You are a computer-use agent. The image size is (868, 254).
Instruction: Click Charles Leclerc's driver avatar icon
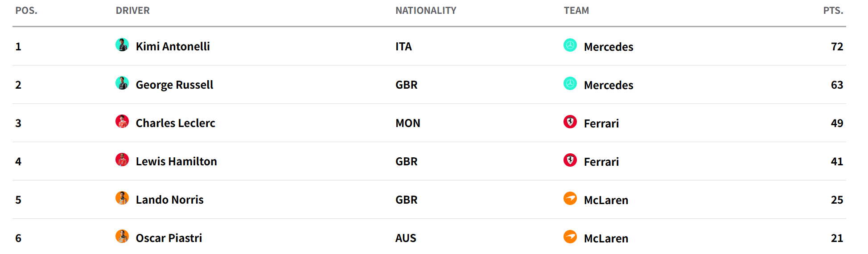coord(122,122)
